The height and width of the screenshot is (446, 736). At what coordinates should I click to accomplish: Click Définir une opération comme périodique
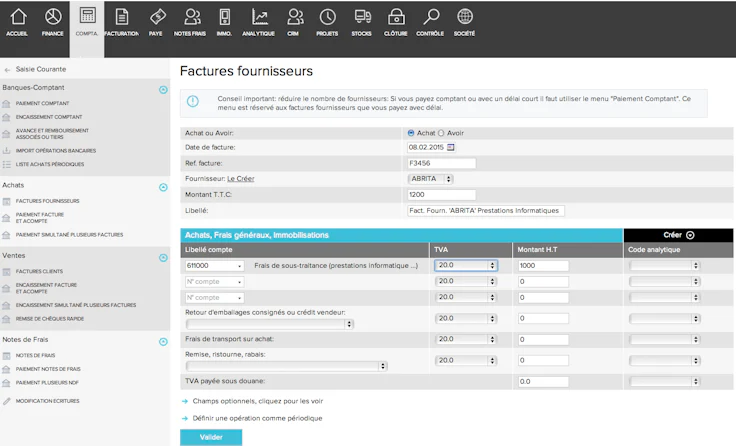coord(257,418)
